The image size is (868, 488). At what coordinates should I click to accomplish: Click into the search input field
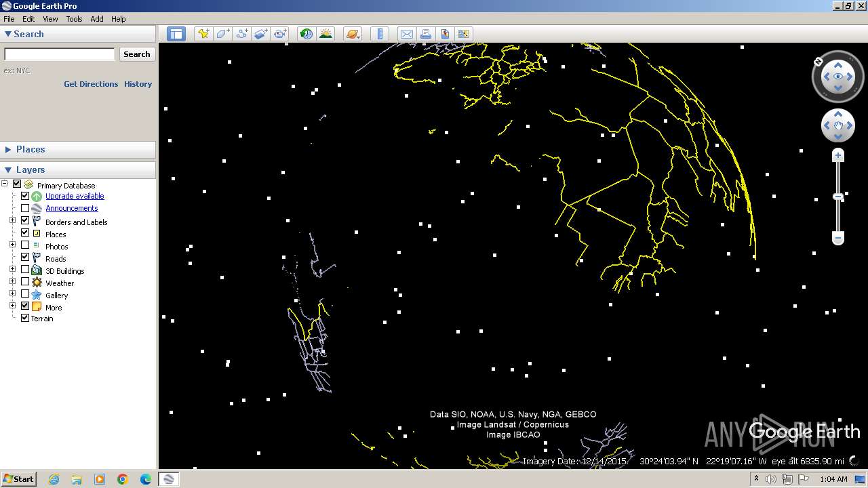60,54
